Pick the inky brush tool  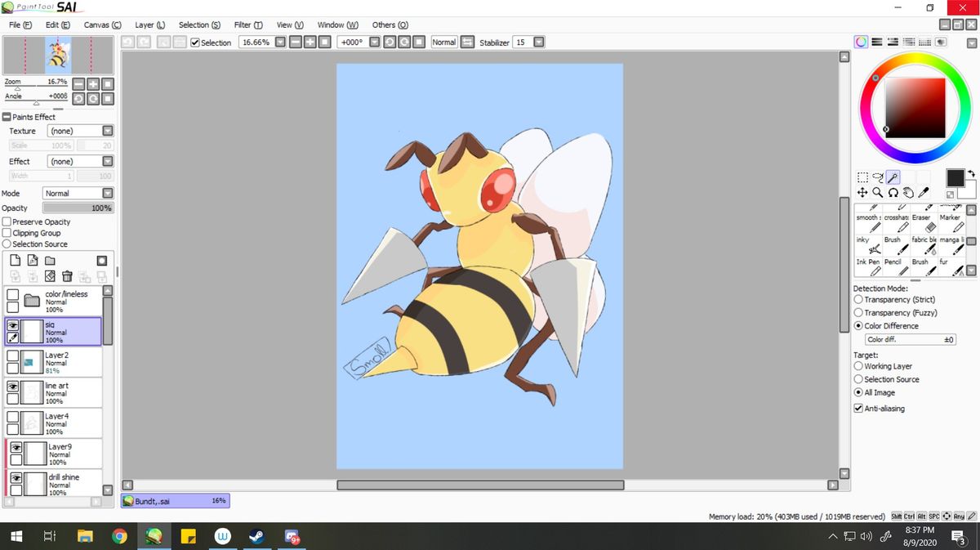click(867, 245)
